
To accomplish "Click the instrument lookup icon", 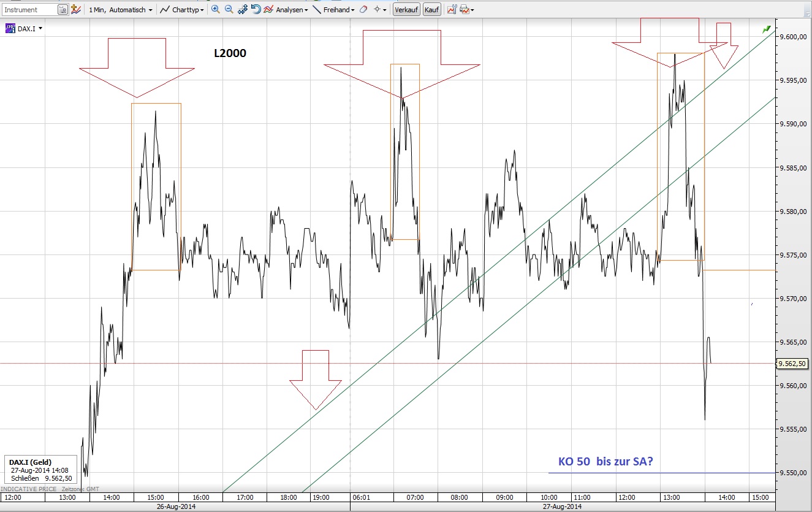I will tap(63, 10).
